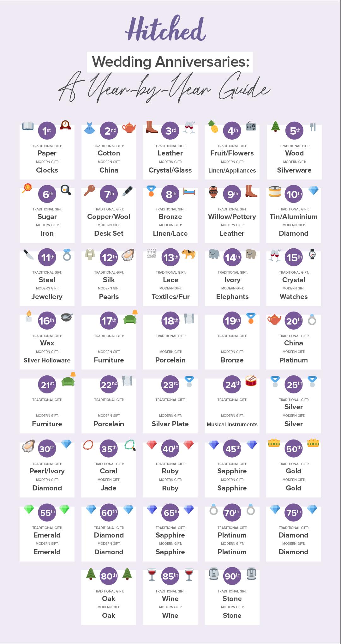Click the frying pan icon beside 6th
341x644 pixels.
click(66, 189)
